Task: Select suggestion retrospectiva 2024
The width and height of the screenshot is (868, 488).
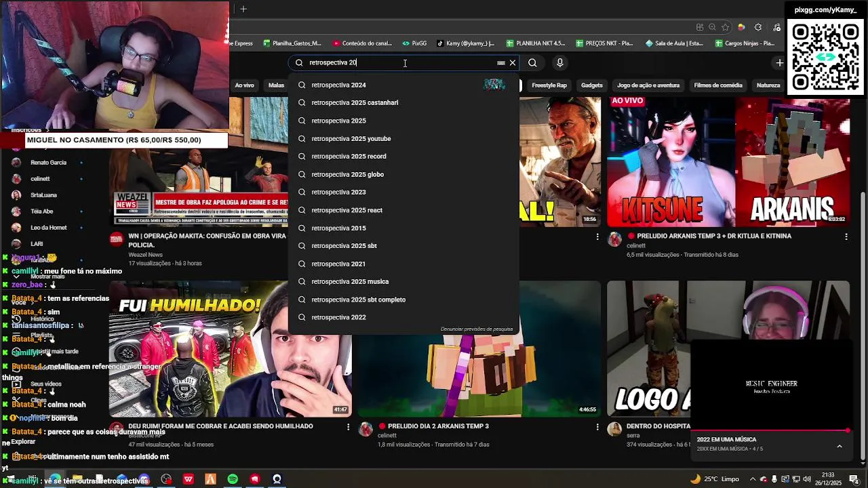Action: 403,85
